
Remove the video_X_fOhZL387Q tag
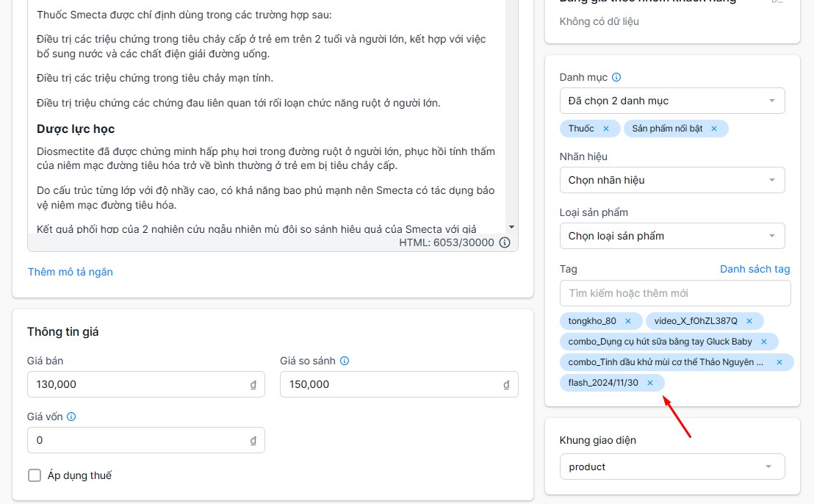click(749, 321)
